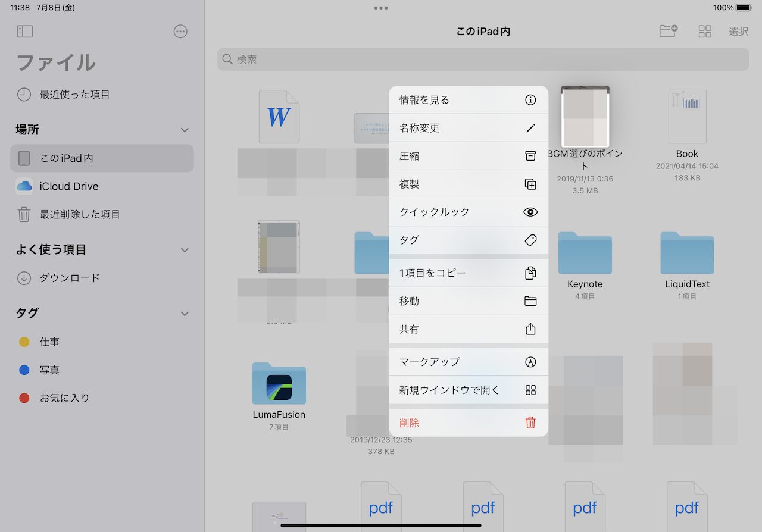This screenshot has width=762, height=532.
Task: Choose 1項目をコピー menu entry
Action: coord(469,273)
